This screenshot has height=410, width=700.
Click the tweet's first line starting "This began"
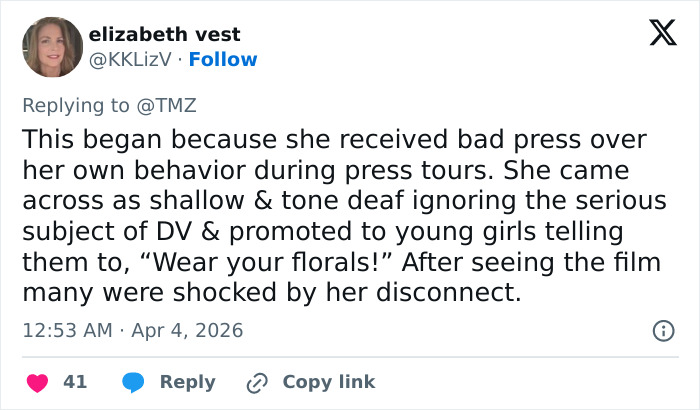tap(334, 139)
